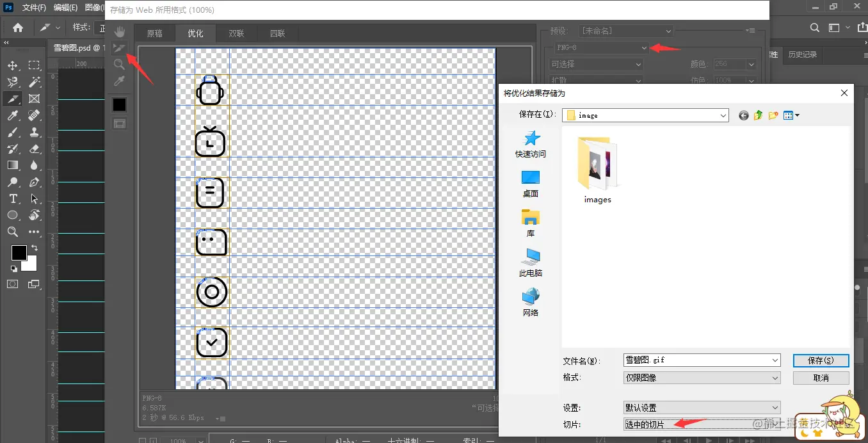Toggle slices visibility in Save for Web

pos(119,124)
